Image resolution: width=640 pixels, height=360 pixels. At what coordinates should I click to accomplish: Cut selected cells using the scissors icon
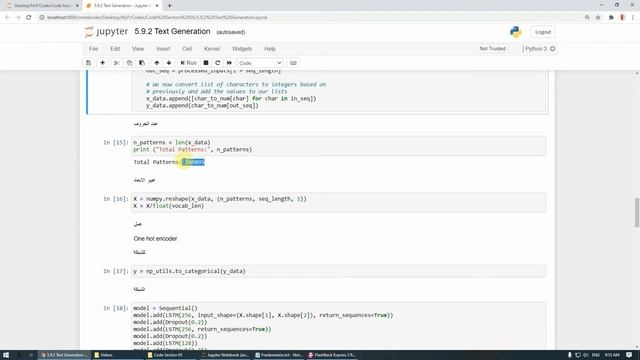116,63
